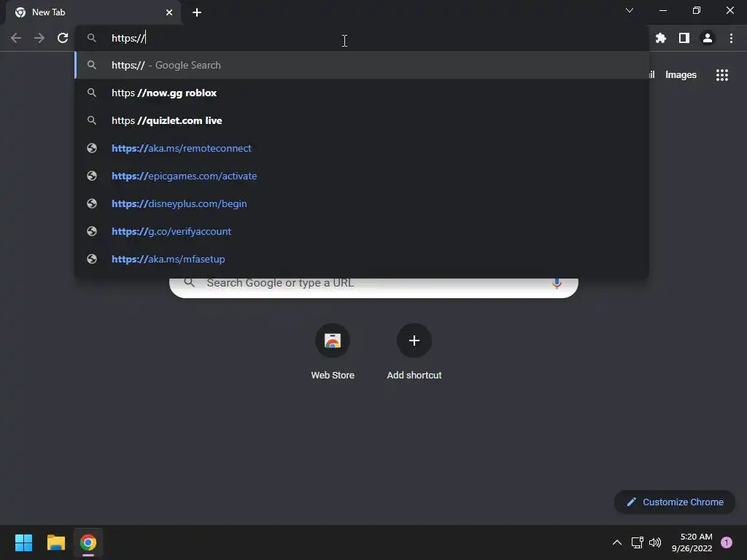Viewport: 747px width, 560px height.
Task: Open the Images link
Action: coord(681,75)
